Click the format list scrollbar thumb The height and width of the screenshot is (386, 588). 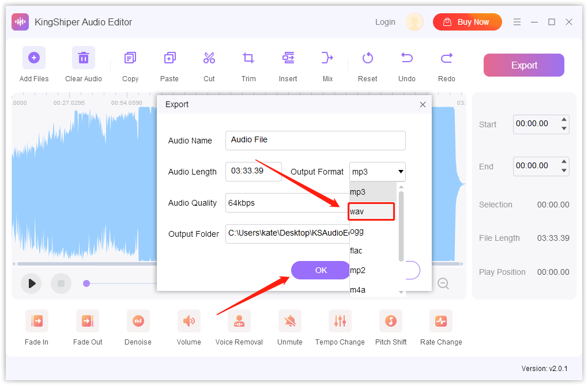[401, 226]
